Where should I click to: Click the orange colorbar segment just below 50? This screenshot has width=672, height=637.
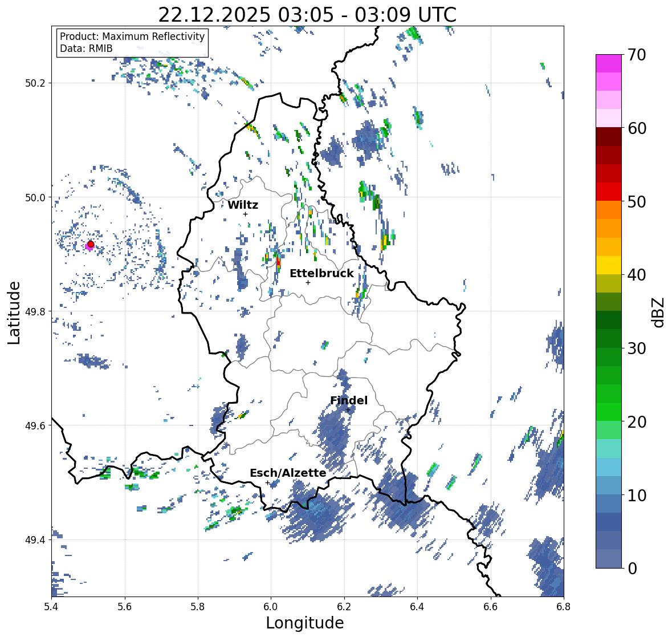(609, 210)
